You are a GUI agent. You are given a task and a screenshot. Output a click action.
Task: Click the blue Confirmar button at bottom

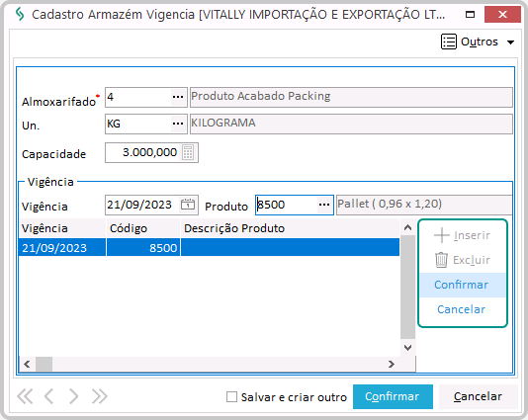click(393, 396)
